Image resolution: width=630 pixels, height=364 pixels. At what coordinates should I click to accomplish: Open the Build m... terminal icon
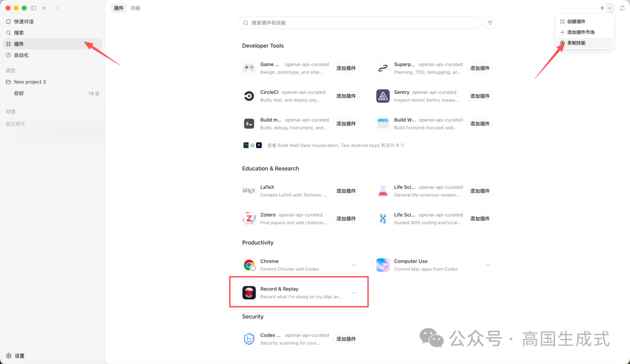point(249,123)
